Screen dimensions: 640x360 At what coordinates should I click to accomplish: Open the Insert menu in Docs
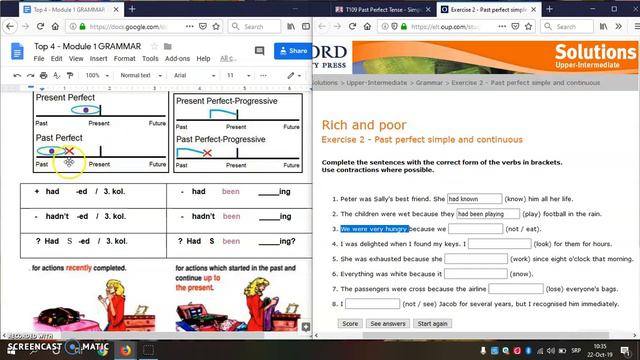pyautogui.click(x=98, y=59)
